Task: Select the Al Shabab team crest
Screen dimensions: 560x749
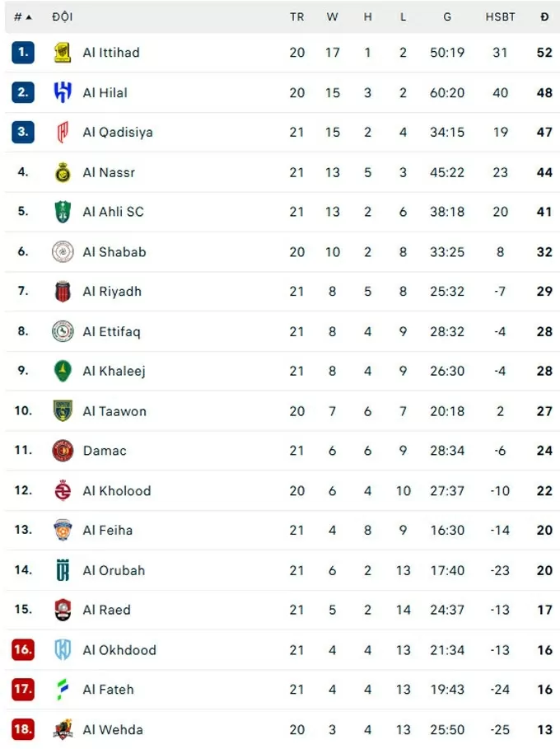Action: [x=62, y=251]
